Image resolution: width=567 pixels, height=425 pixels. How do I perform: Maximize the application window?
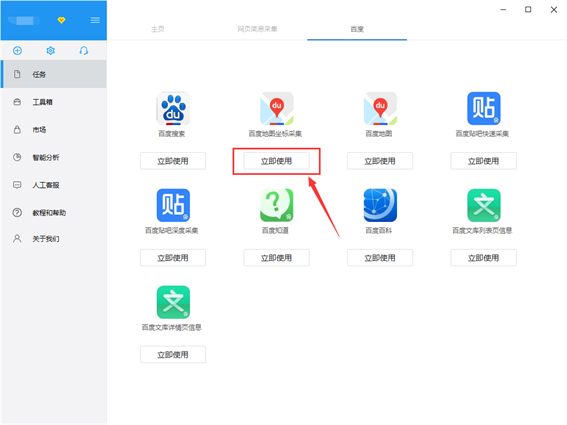(528, 10)
